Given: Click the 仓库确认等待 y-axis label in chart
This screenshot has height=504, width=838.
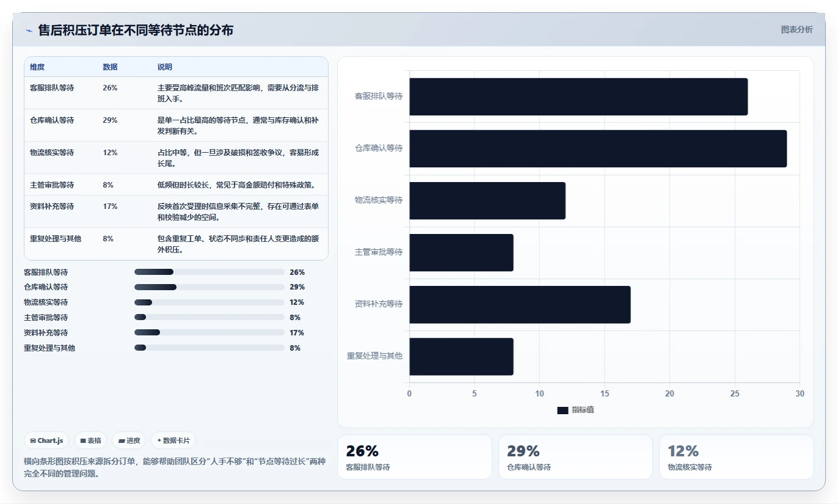Looking at the screenshot, I should (379, 148).
